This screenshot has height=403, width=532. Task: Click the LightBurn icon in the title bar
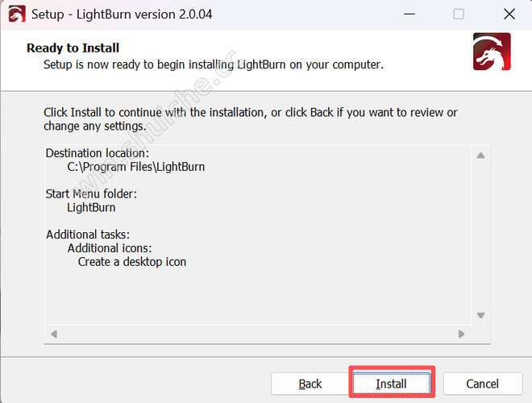click(x=16, y=15)
